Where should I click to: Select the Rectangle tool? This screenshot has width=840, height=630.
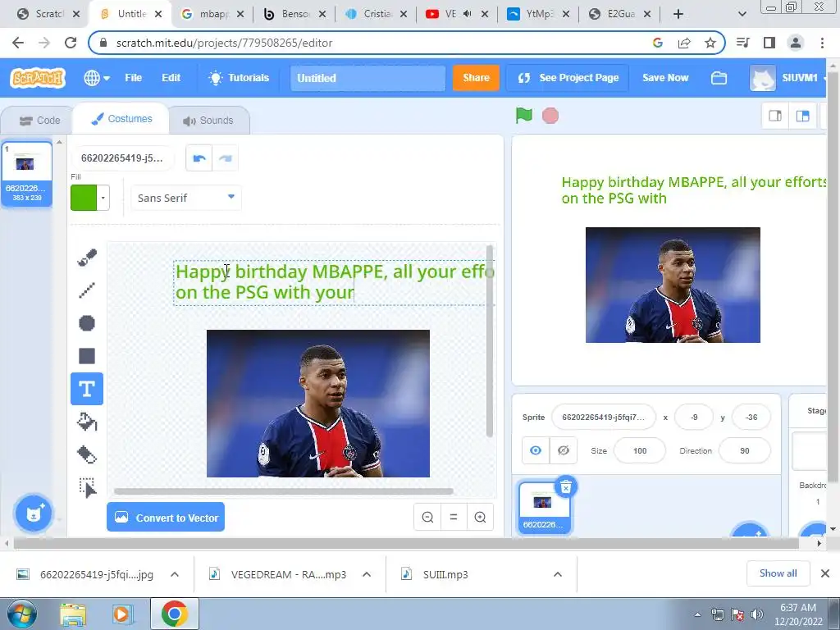[87, 356]
